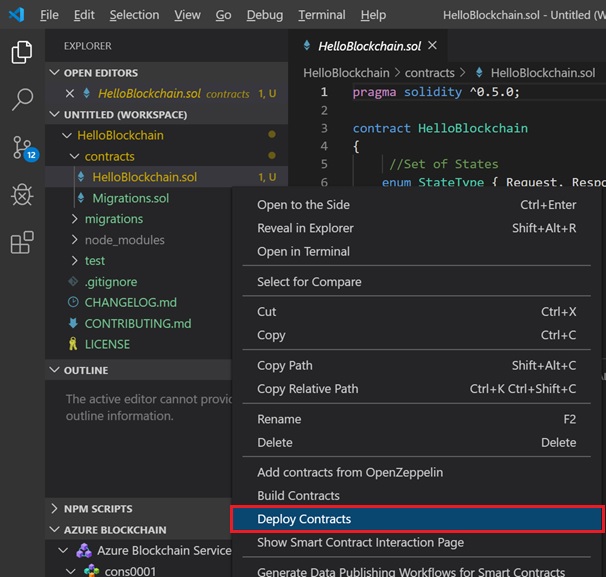Select Add contracts from OpenZeppelin

point(417,472)
